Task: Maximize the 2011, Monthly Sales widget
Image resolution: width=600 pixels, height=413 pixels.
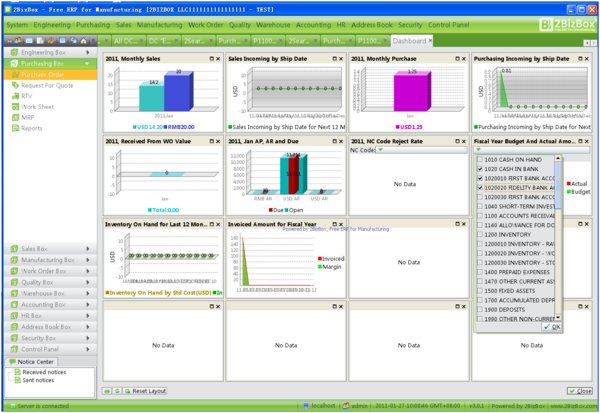Action: point(212,59)
